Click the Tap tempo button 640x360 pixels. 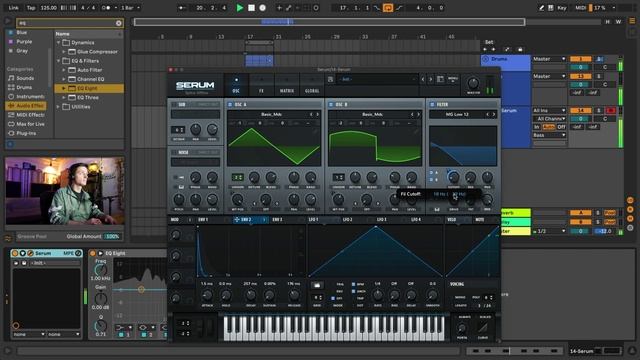pyautogui.click(x=31, y=8)
